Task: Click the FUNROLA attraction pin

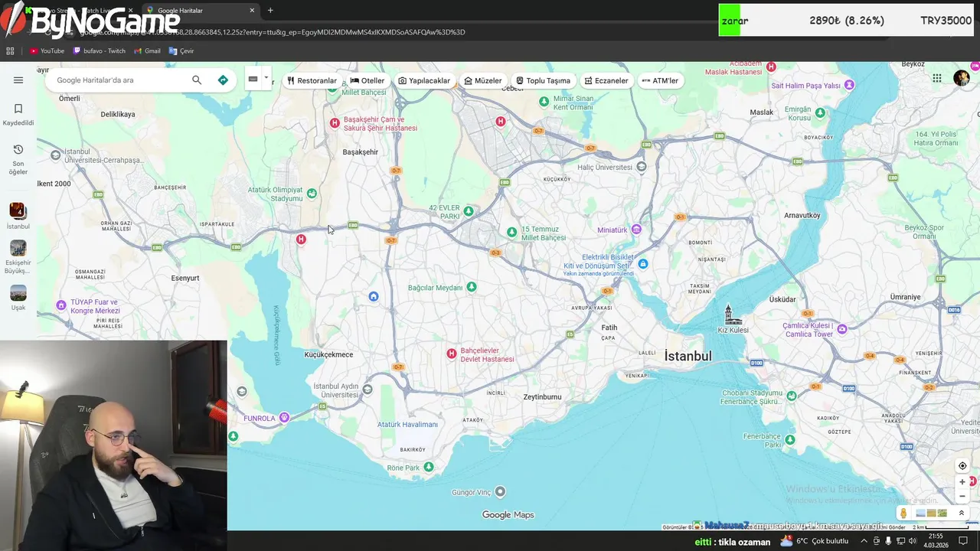Action: (x=284, y=418)
